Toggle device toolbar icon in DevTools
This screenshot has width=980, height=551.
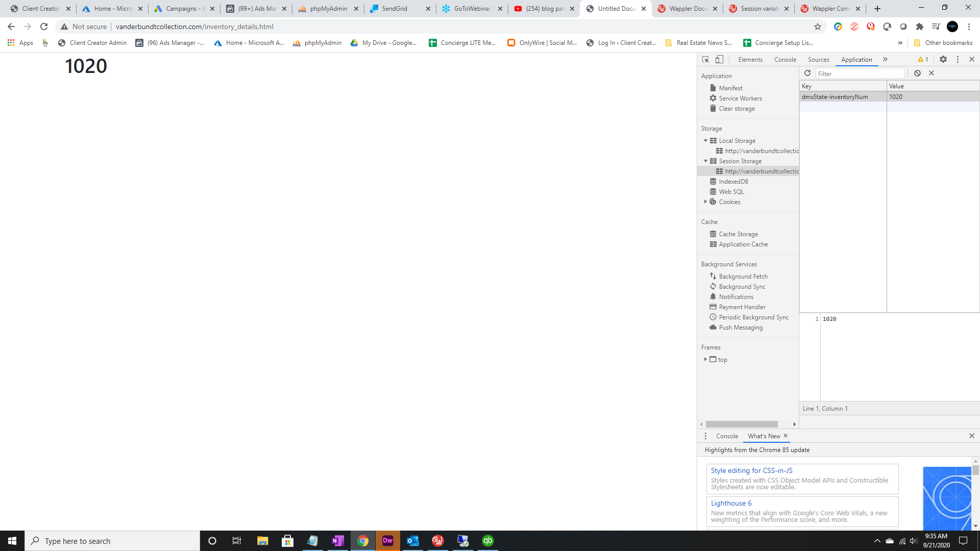click(x=719, y=60)
